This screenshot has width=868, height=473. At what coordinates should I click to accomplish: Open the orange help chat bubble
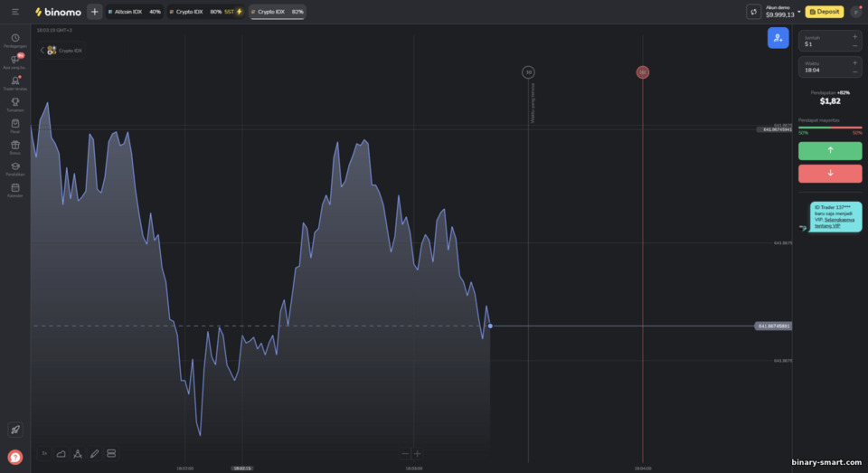click(15, 457)
